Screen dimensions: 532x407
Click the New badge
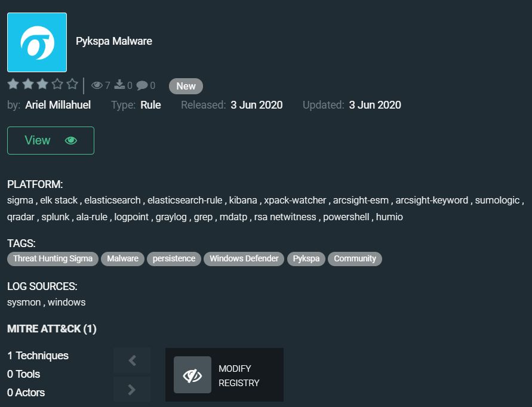(x=186, y=86)
